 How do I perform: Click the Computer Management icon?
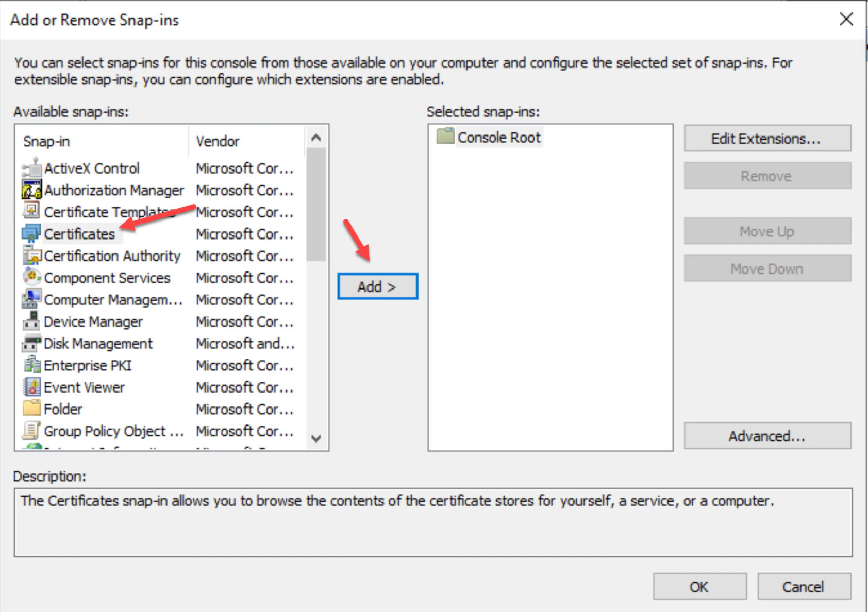[31, 299]
